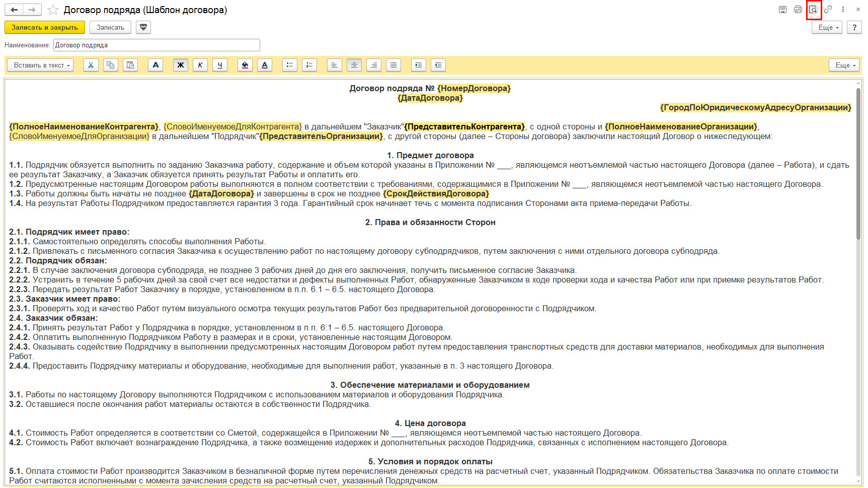Go forward with the right arrow button

coord(32,10)
